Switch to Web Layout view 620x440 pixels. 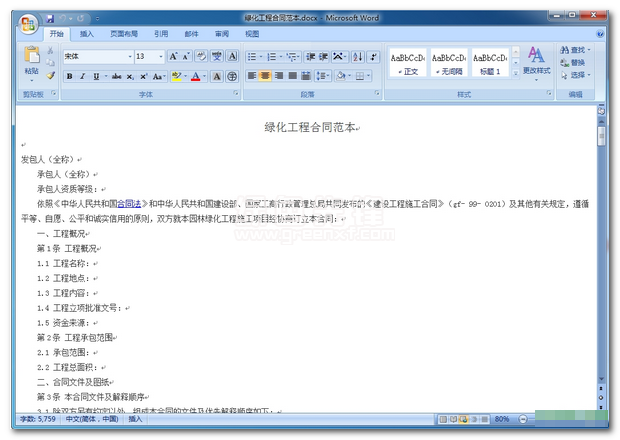point(463,419)
